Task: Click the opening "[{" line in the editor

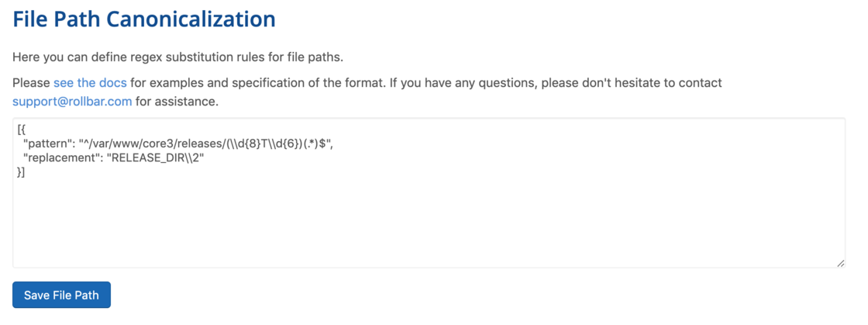Action: tap(22, 130)
